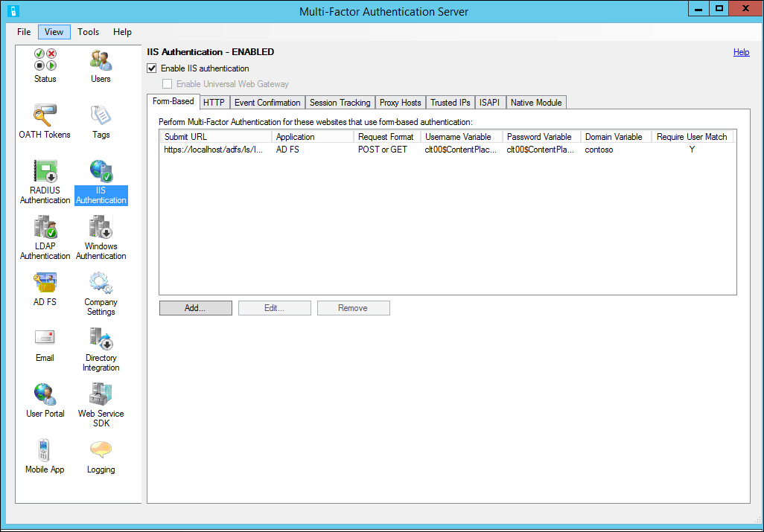Select the AD FS icon

pos(45,289)
